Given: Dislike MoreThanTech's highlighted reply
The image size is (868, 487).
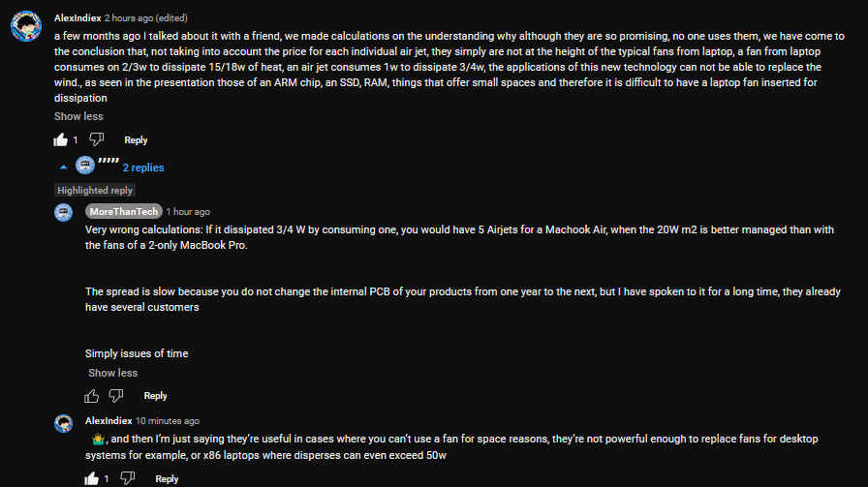Looking at the screenshot, I should coord(116,396).
